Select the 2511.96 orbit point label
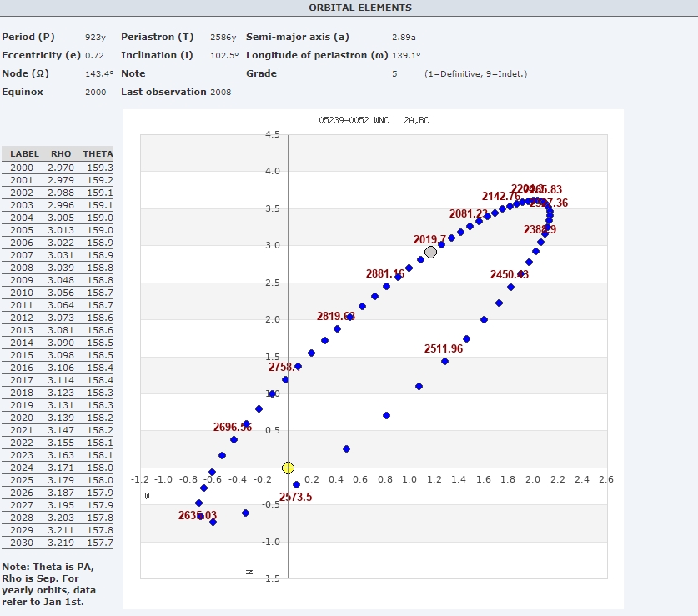The image size is (698, 616). [443, 348]
